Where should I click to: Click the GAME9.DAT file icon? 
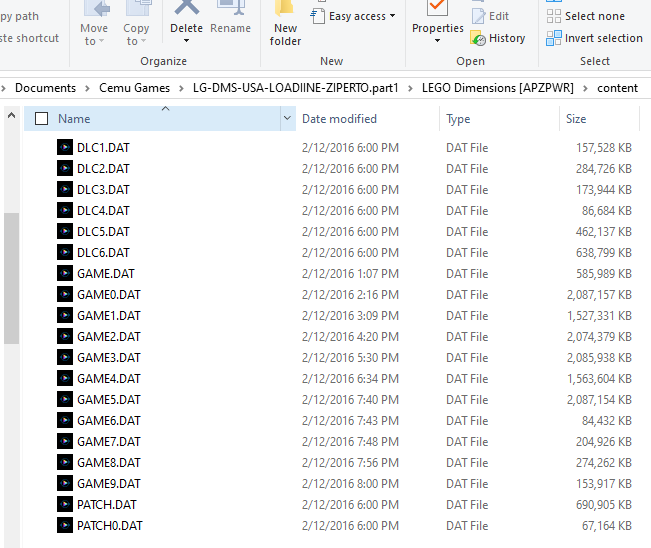(65, 483)
